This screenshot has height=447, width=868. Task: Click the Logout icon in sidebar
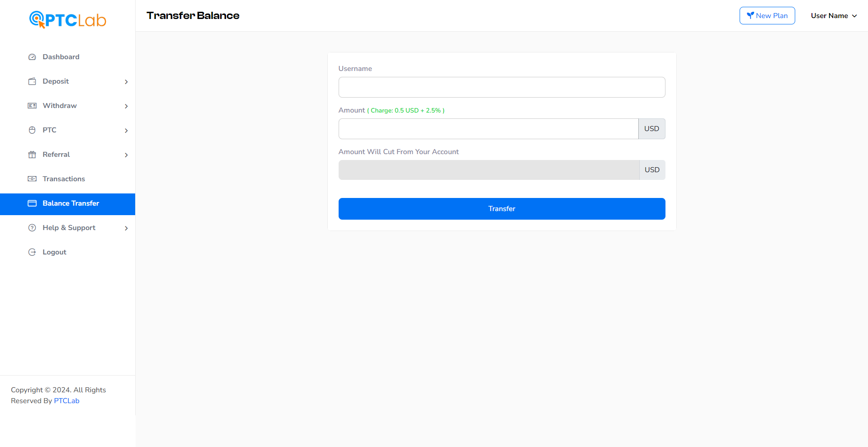pyautogui.click(x=32, y=252)
